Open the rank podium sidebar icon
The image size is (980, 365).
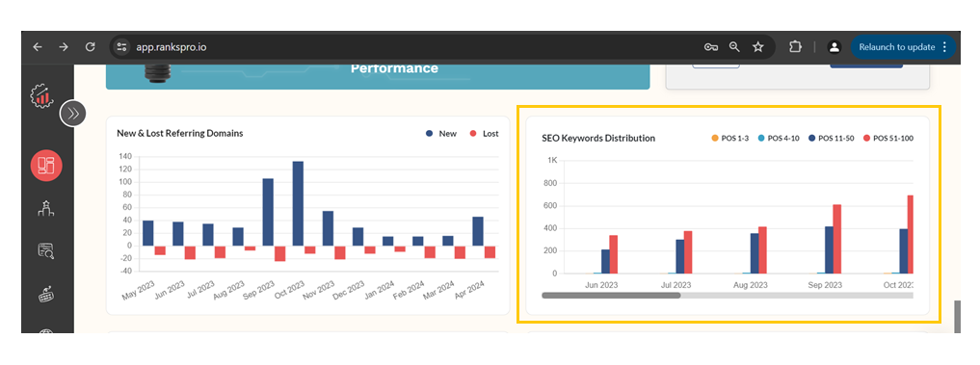46,209
